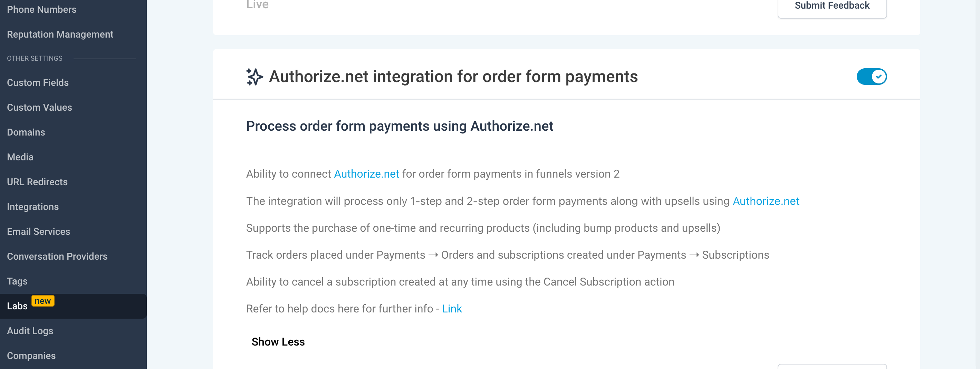
Task: Disable the Authorize.net integration toggle
Action: click(871, 77)
